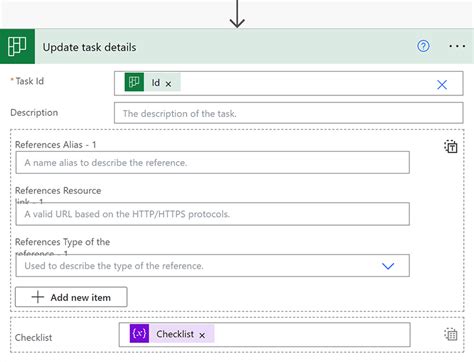Open the three-dot more options menu
This screenshot has width=474, height=362.
click(457, 46)
